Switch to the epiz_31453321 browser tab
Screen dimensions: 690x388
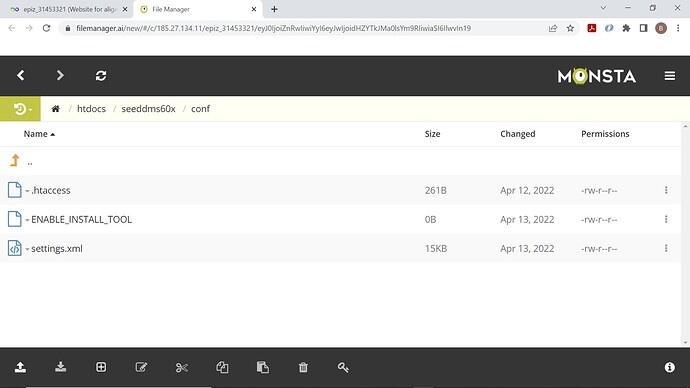point(70,9)
